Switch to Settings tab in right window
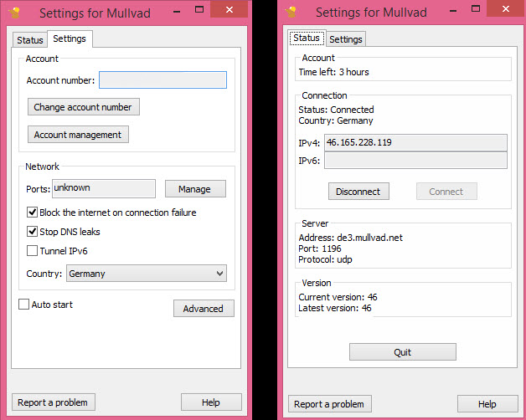The height and width of the screenshot is (420, 526). (346, 39)
